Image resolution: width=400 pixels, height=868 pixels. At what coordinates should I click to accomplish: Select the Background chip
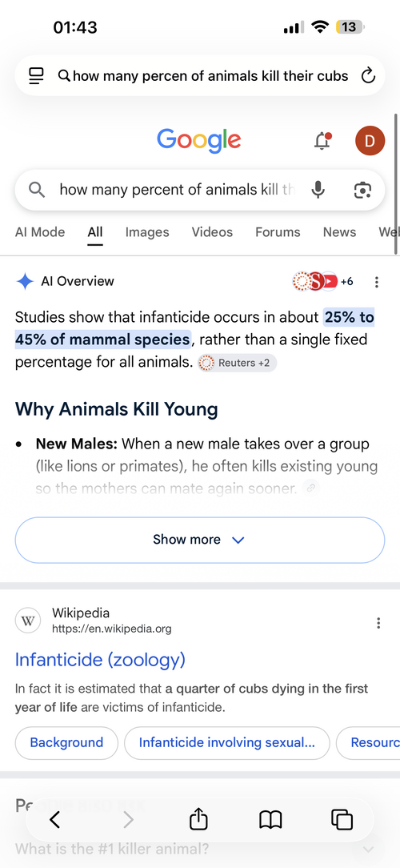[x=66, y=743]
